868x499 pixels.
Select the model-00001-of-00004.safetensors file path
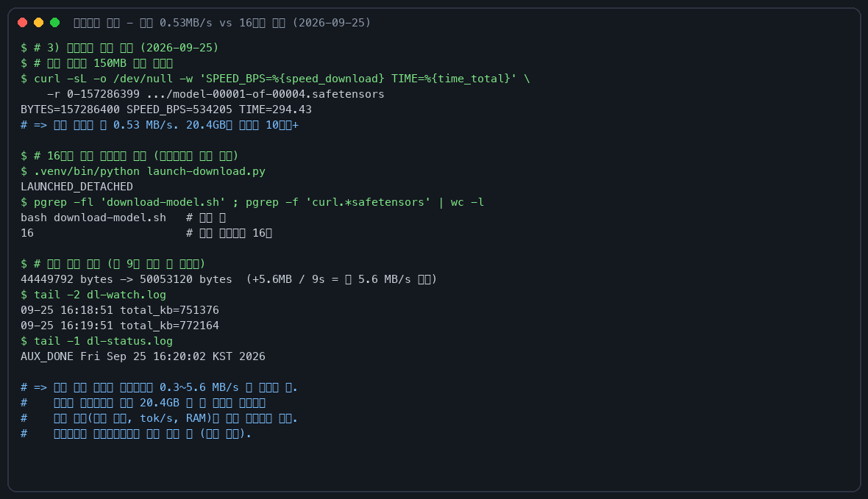click(x=265, y=94)
